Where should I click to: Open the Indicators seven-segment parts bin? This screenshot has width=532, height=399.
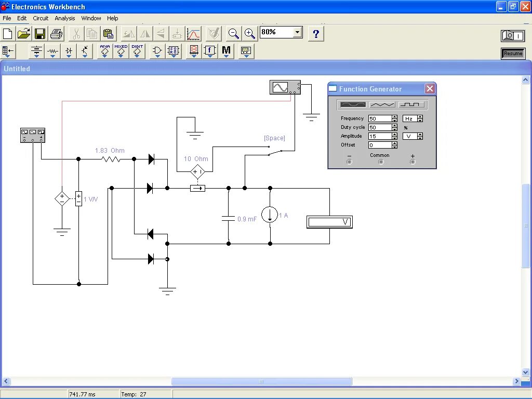pos(194,51)
